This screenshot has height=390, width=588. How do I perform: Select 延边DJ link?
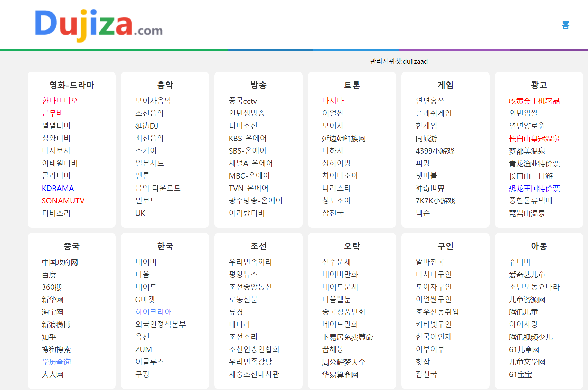[146, 126]
